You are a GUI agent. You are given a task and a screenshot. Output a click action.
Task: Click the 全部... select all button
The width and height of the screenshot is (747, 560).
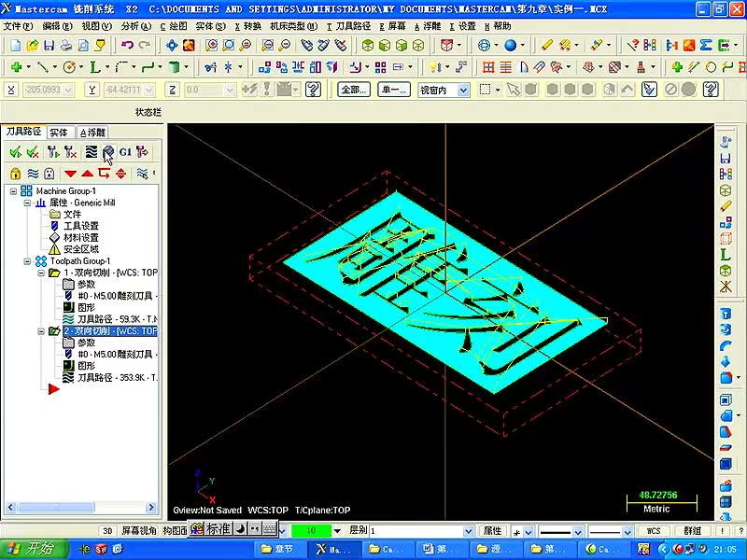point(354,90)
